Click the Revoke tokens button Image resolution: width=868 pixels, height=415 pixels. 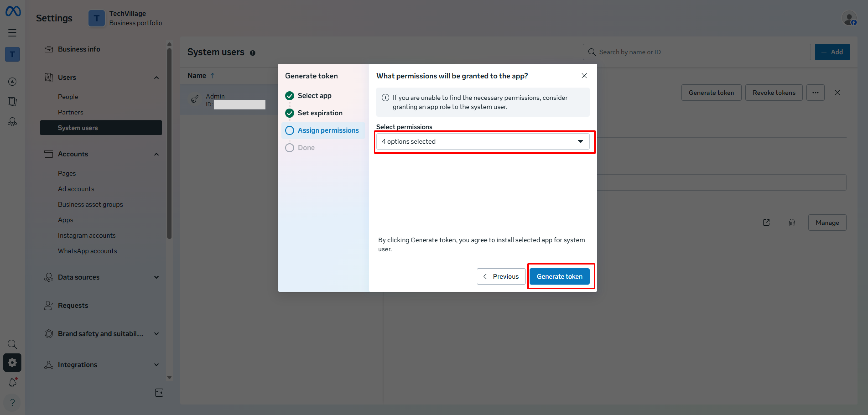(774, 92)
